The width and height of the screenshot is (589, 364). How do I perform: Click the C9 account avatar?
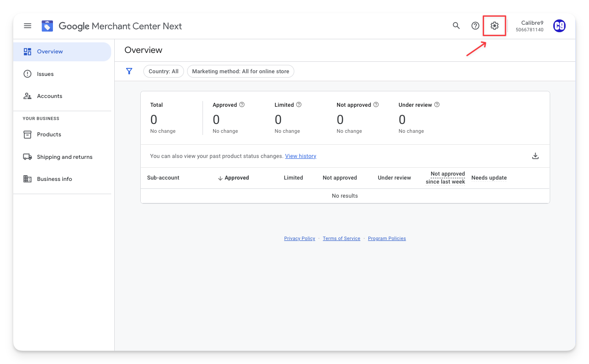tap(559, 26)
